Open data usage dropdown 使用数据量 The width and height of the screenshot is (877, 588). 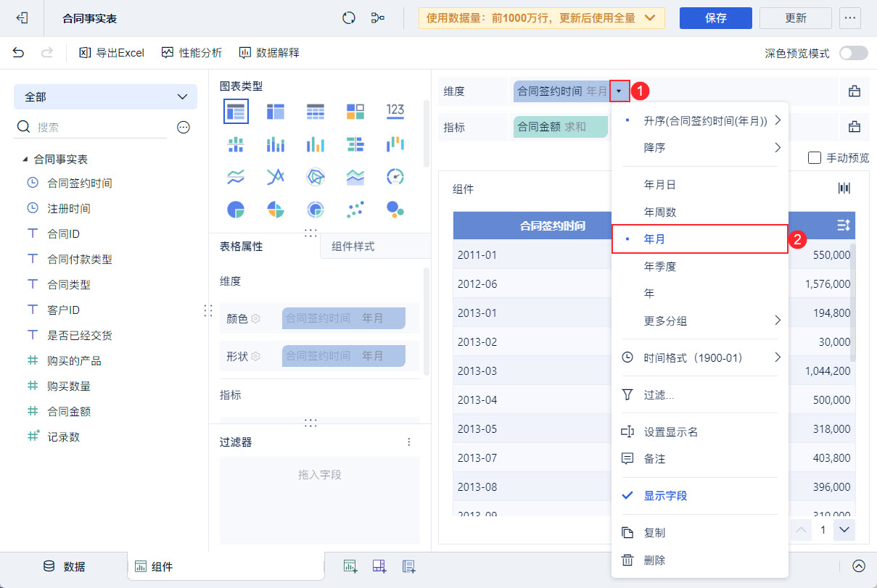click(x=542, y=18)
